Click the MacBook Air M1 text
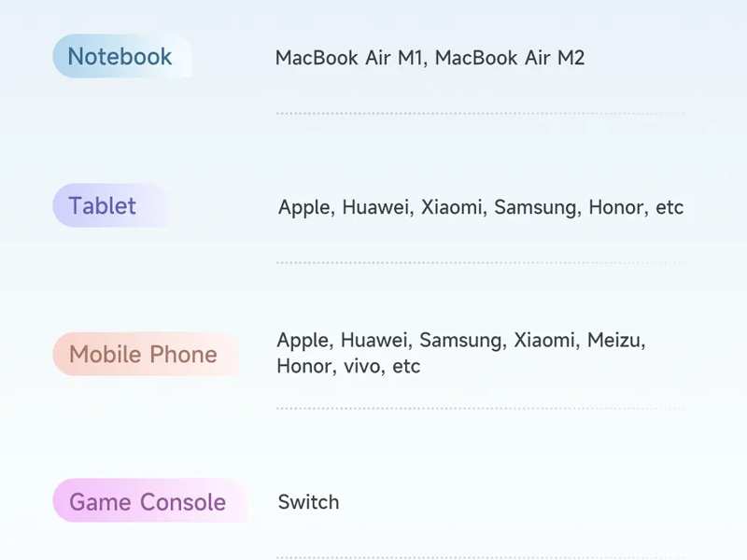The width and height of the screenshot is (747, 560). click(x=349, y=58)
